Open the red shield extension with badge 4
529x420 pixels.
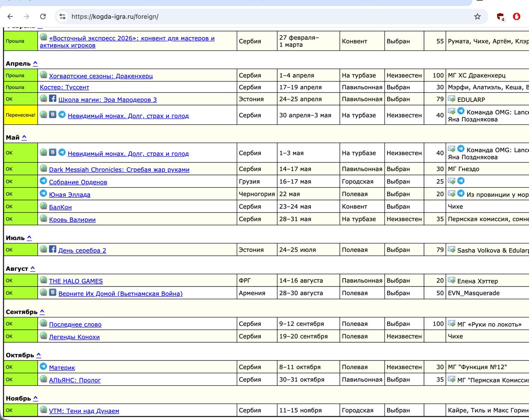[500, 17]
